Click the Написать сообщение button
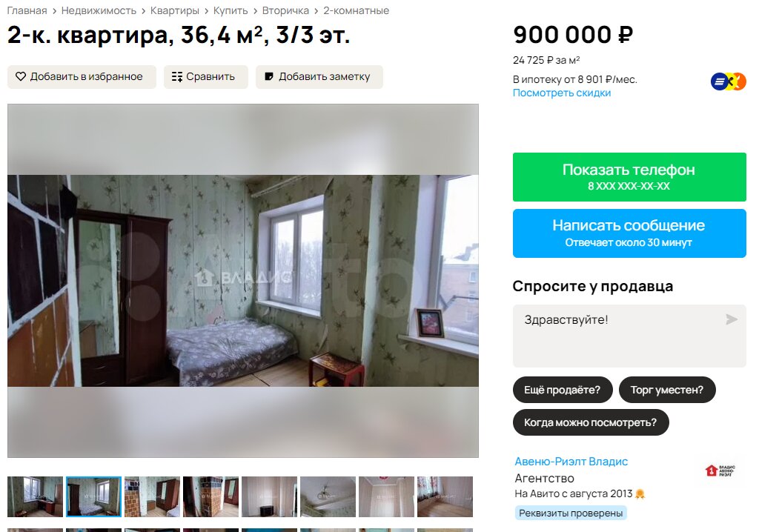 (x=629, y=233)
